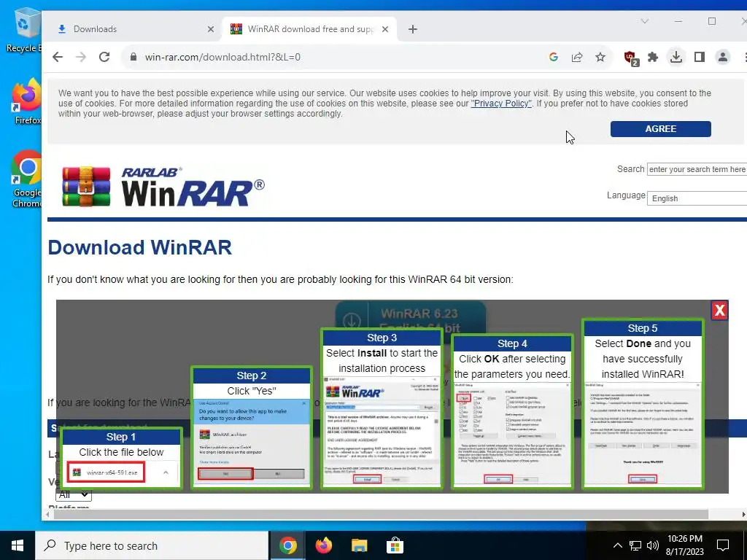Click the Step 4 setup options screenshot
This screenshot has height=560, width=747.
(512, 433)
